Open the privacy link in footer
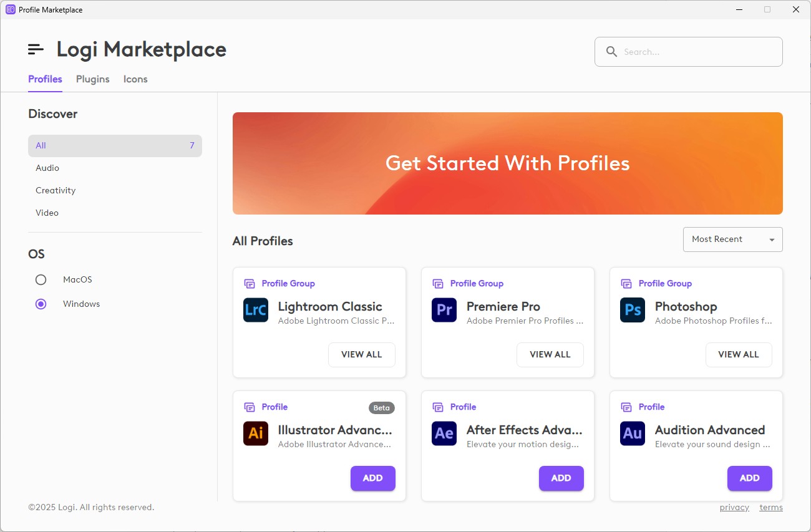 click(734, 507)
